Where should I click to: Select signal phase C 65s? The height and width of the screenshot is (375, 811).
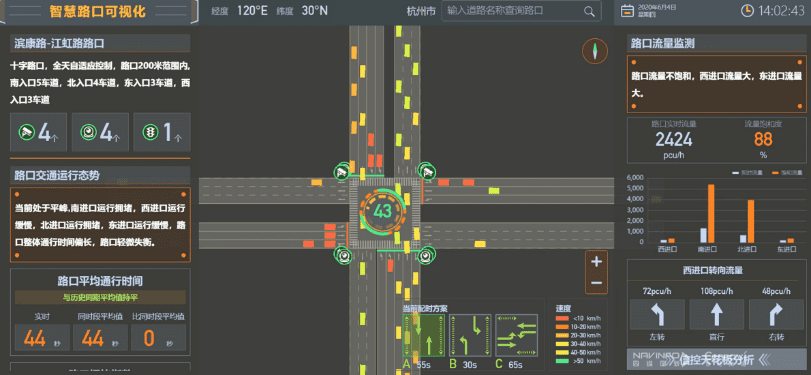point(516,335)
